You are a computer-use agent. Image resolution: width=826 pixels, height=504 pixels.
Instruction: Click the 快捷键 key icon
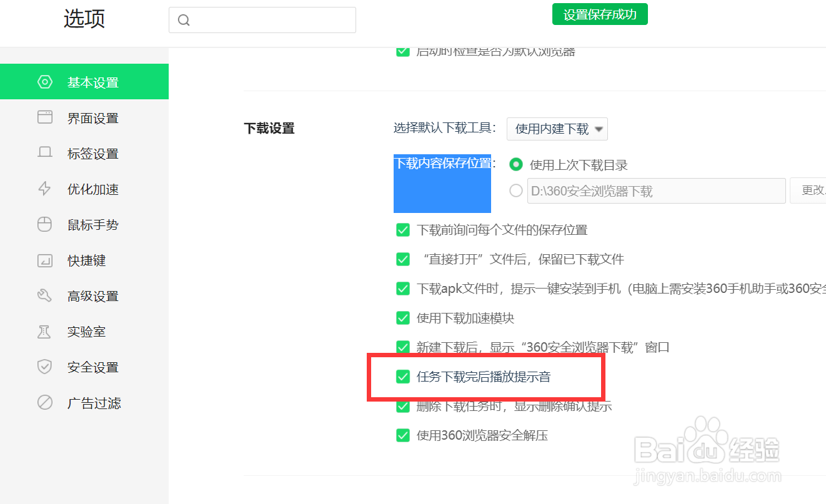(x=45, y=260)
